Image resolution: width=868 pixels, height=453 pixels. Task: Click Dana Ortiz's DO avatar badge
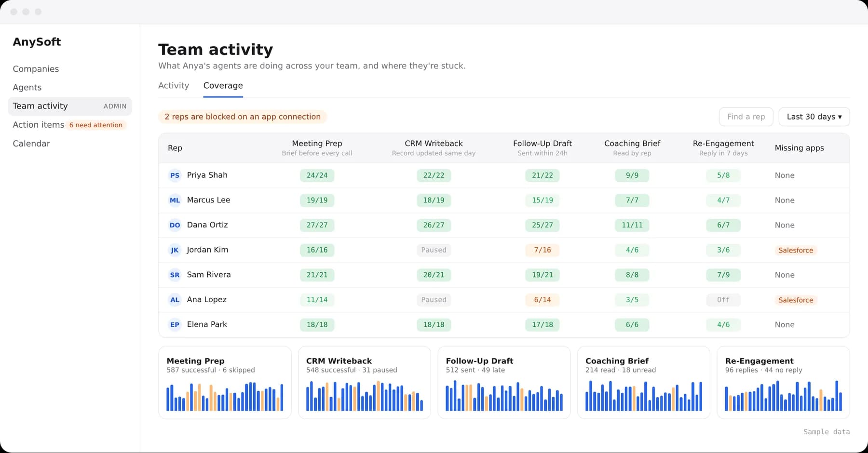coord(175,225)
